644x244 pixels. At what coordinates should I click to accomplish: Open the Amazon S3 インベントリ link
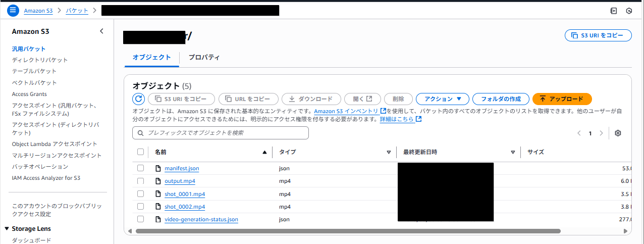[x=350, y=111]
